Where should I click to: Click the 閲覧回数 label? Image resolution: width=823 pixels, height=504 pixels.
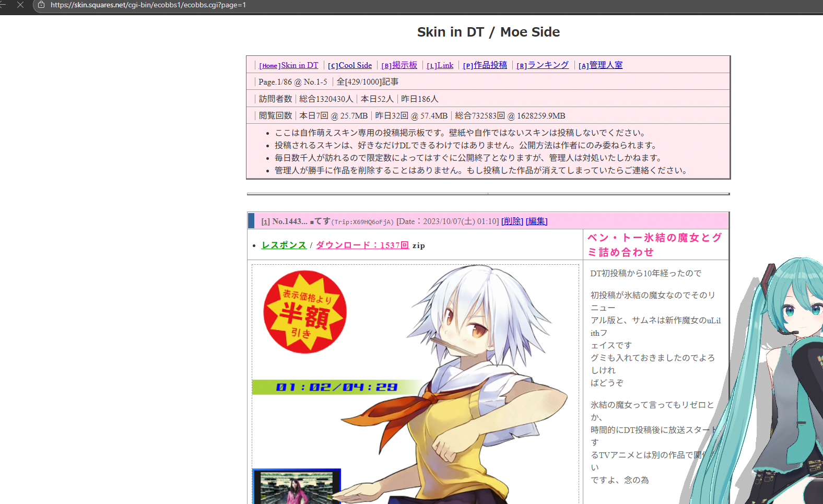coord(276,116)
